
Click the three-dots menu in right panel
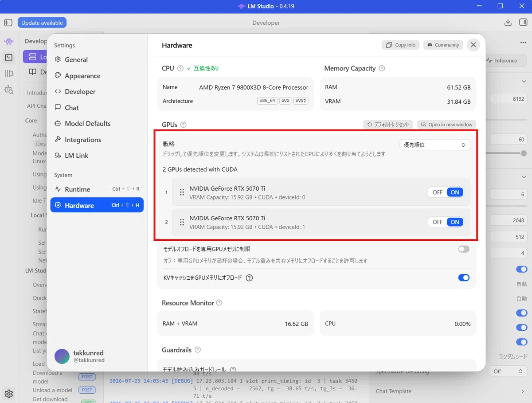[x=523, y=43]
